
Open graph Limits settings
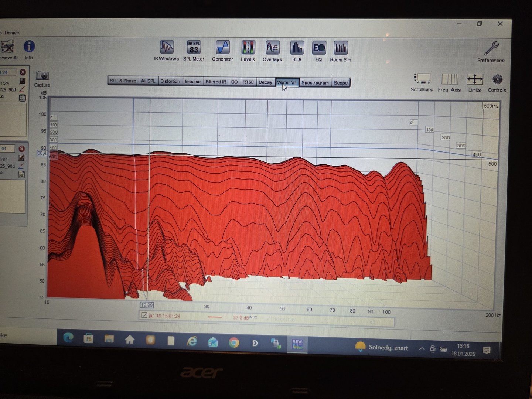click(475, 82)
